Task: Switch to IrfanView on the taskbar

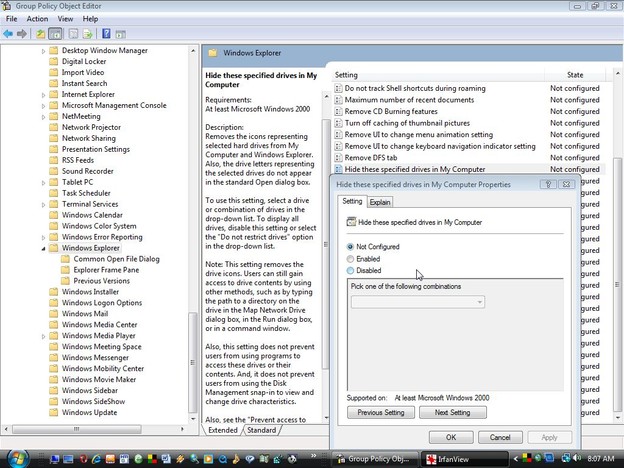Action: pos(464,459)
